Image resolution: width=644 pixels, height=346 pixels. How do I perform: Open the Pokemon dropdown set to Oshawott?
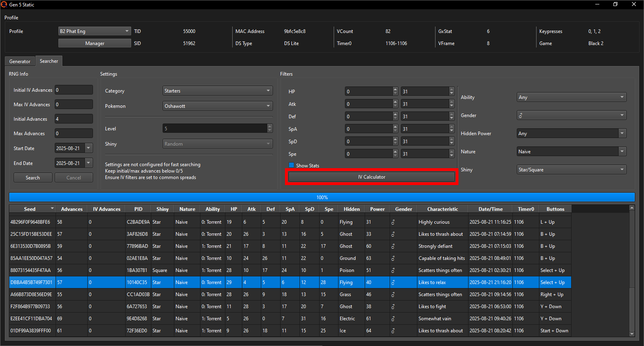(218, 106)
